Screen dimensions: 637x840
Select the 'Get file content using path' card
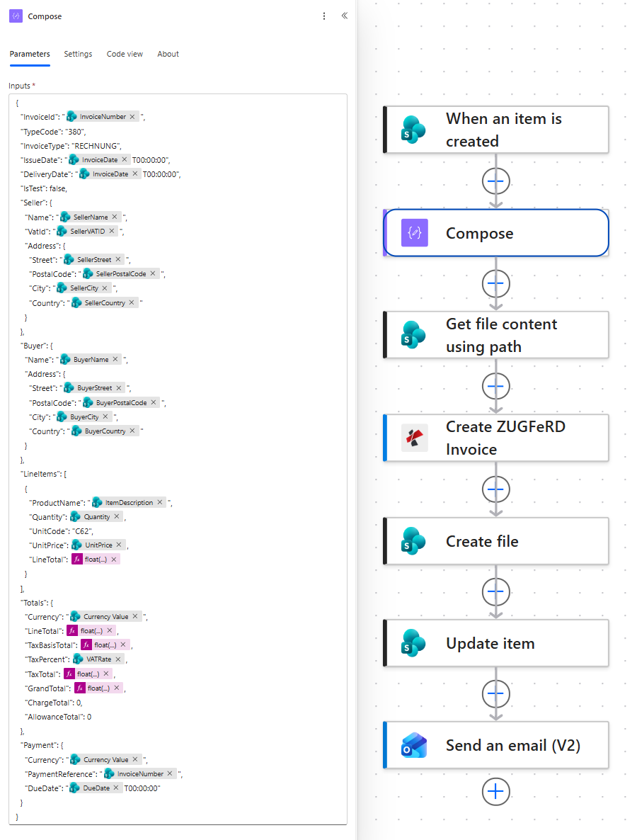[x=496, y=335]
